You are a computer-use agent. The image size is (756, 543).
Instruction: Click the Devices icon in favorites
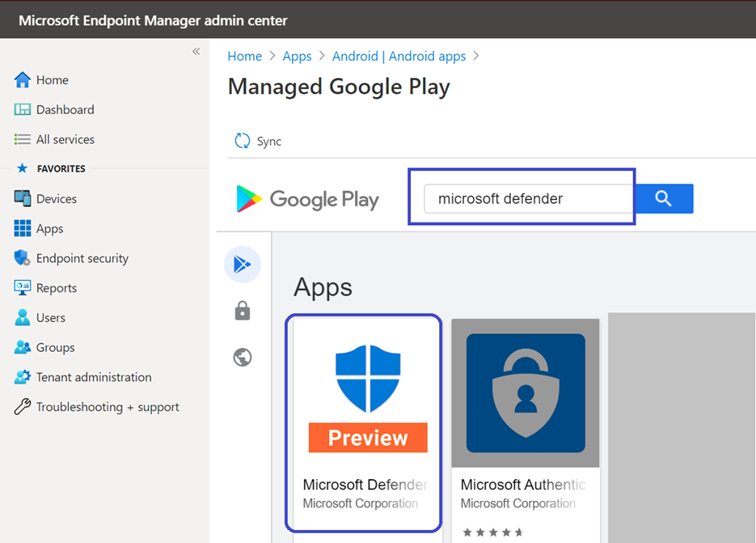pyautogui.click(x=23, y=199)
